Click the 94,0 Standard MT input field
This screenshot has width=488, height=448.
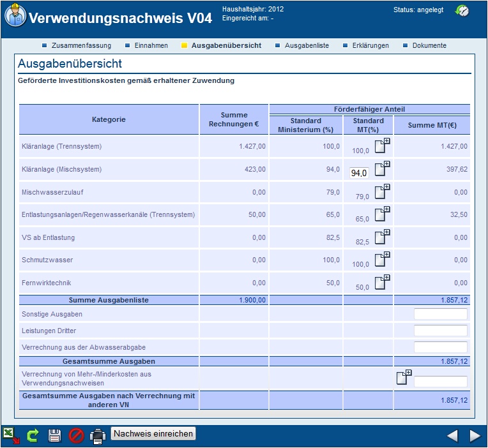click(359, 173)
